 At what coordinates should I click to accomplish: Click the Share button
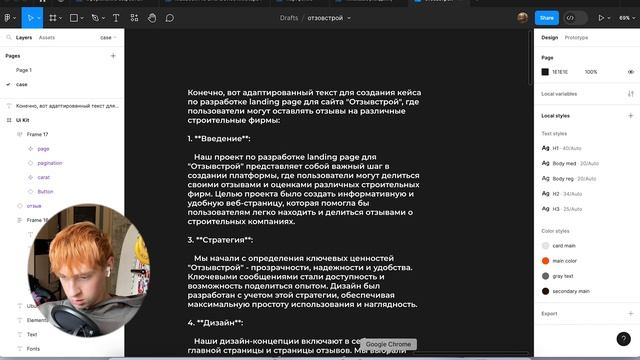click(547, 18)
